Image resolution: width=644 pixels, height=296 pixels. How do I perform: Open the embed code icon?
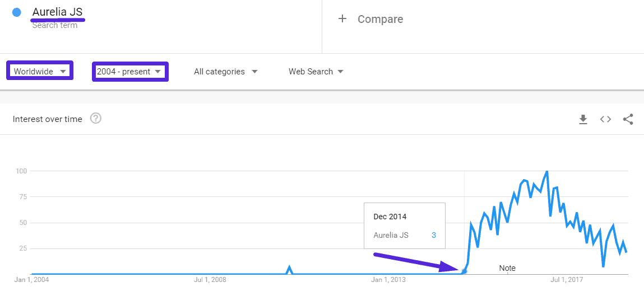[605, 119]
